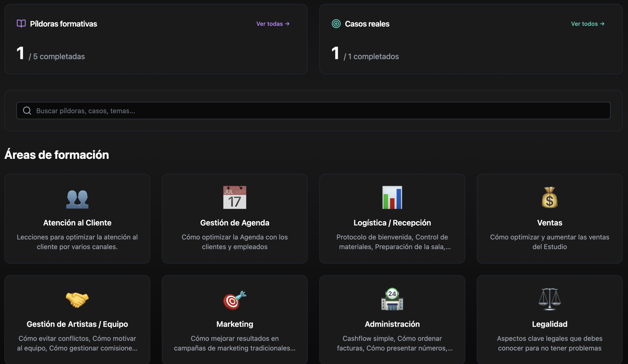Open Legalidad card description text
Viewport: 628px width, 364px height.
coord(549,343)
